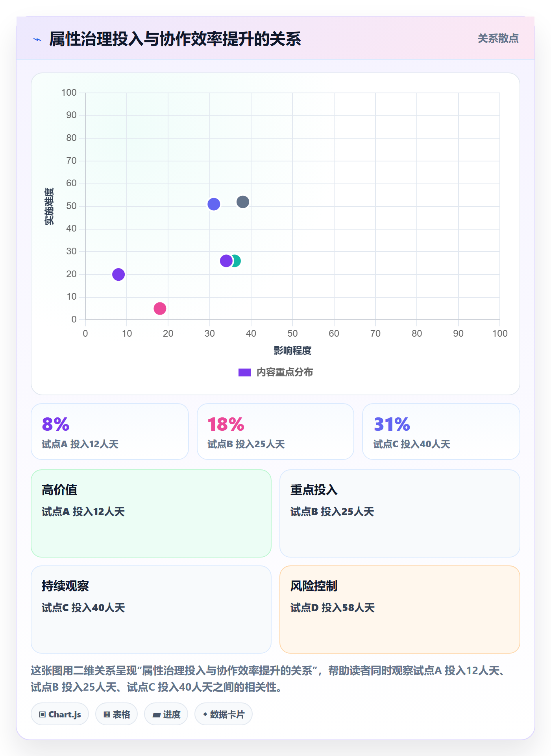Image resolution: width=551 pixels, height=756 pixels.
Task: Click the teal scatter point near 36
Action: (x=237, y=261)
